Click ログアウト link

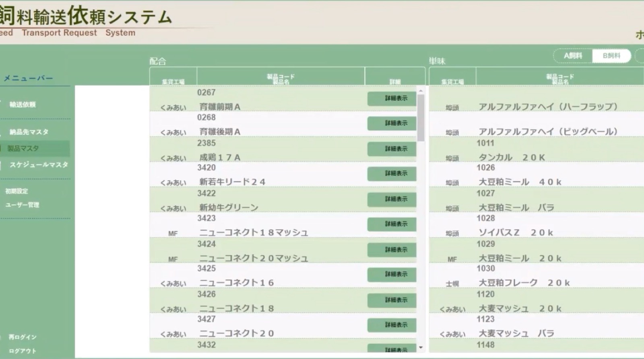point(23,351)
